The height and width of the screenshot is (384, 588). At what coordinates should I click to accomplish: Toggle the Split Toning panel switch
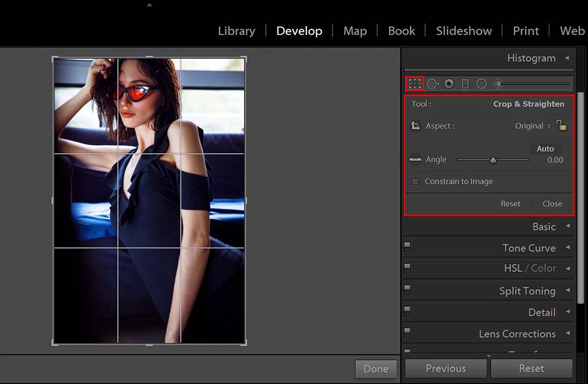click(407, 290)
